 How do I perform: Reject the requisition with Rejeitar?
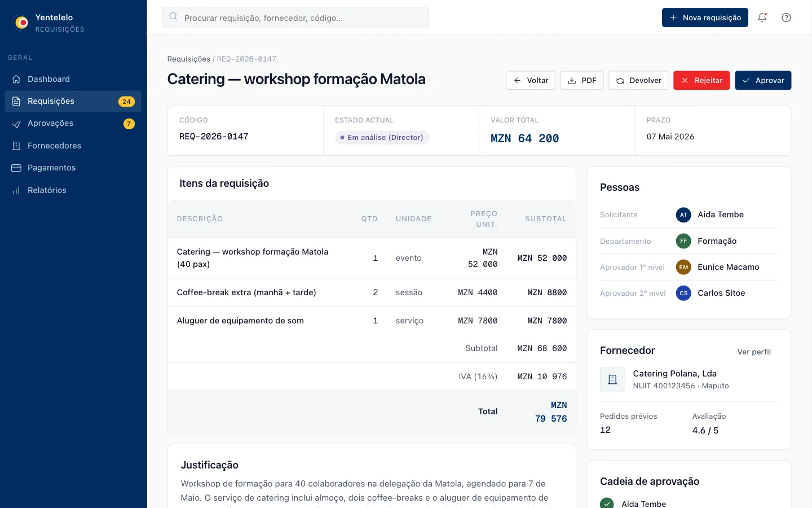pyautogui.click(x=701, y=80)
